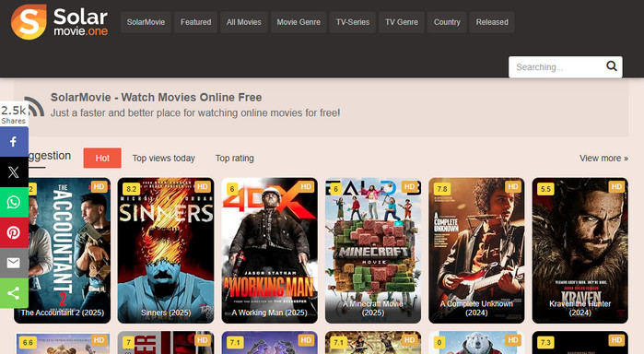Open Sinners (2025) poster

pyautogui.click(x=166, y=251)
